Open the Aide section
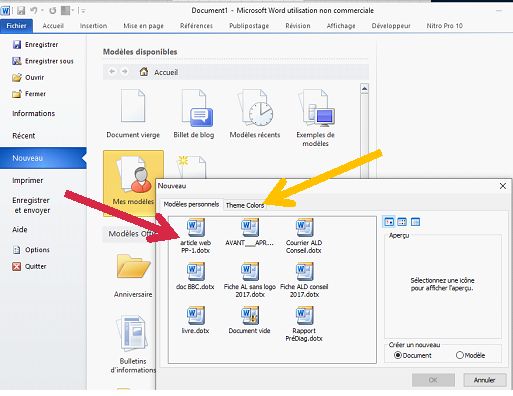513x396 pixels. pos(20,229)
